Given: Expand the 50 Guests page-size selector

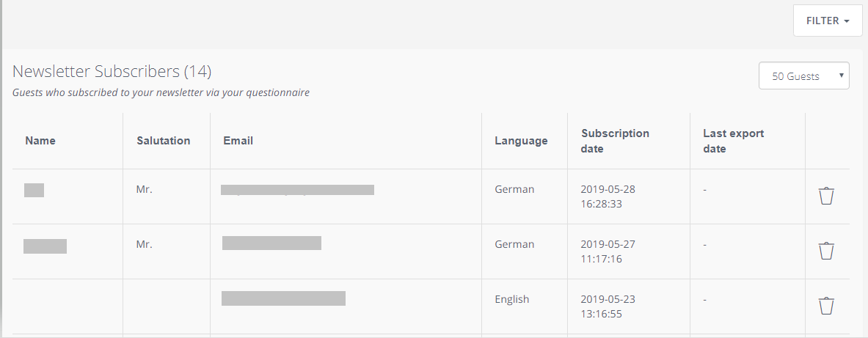Looking at the screenshot, I should pos(803,76).
